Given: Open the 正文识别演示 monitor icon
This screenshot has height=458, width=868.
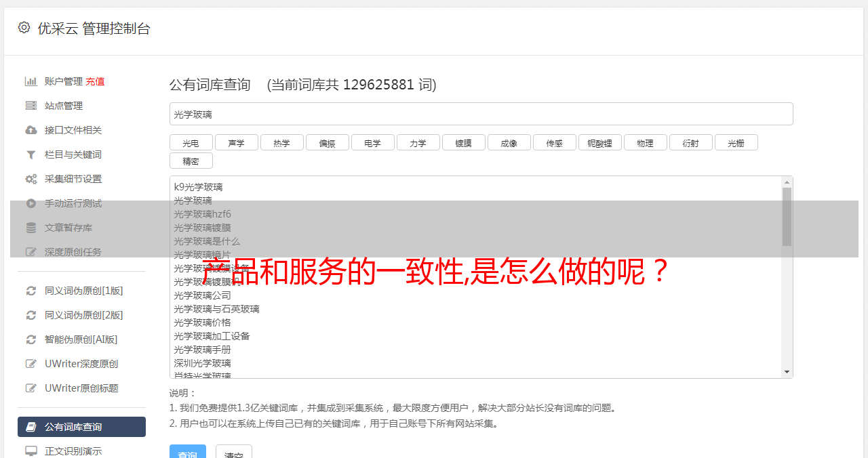Looking at the screenshot, I should 31,451.
